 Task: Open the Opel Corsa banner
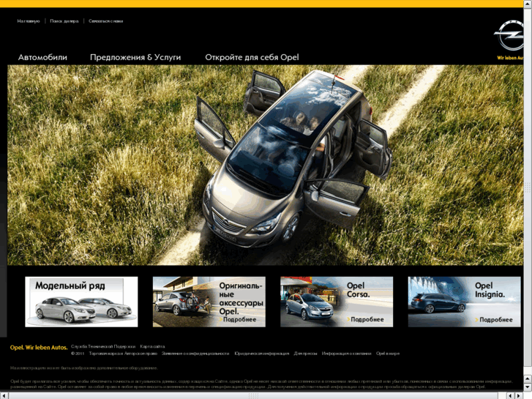click(x=337, y=302)
